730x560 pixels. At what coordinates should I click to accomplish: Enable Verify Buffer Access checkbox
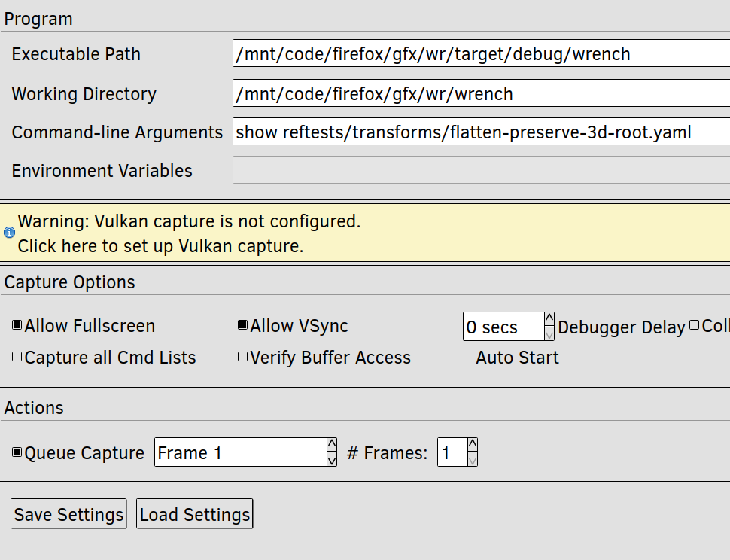point(242,357)
